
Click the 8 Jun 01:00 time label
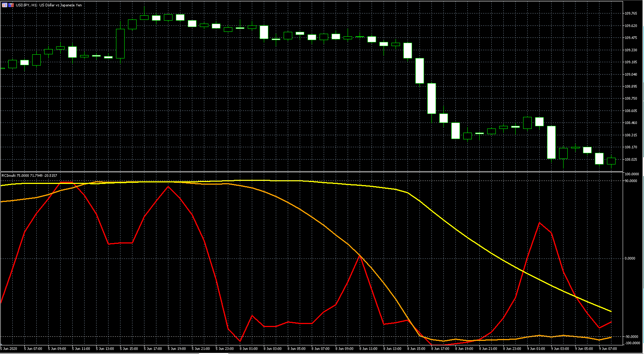[x=248, y=349]
